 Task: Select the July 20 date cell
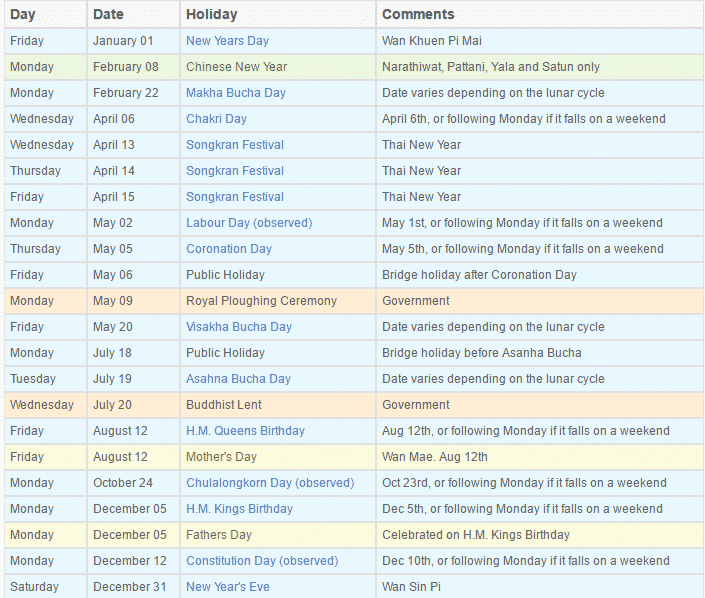click(x=133, y=405)
